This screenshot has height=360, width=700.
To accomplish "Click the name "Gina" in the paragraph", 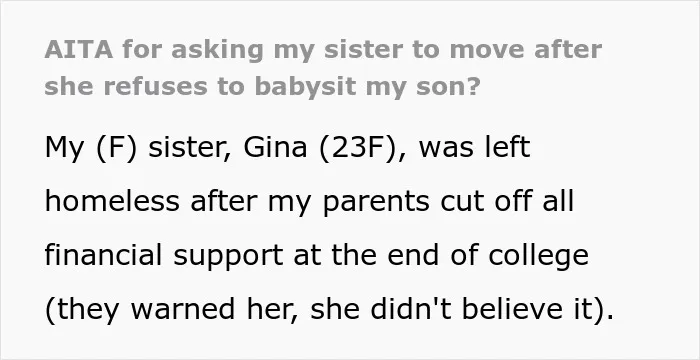I will [x=275, y=148].
